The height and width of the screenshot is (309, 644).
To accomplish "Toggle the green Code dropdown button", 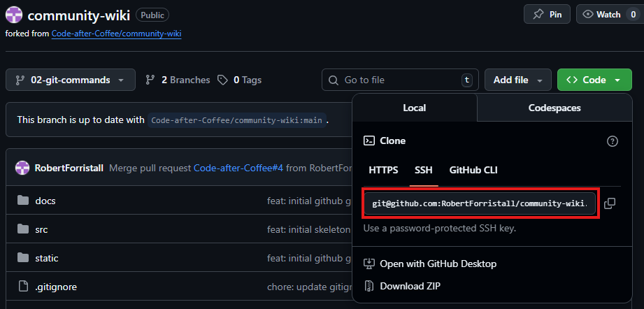I will (594, 80).
